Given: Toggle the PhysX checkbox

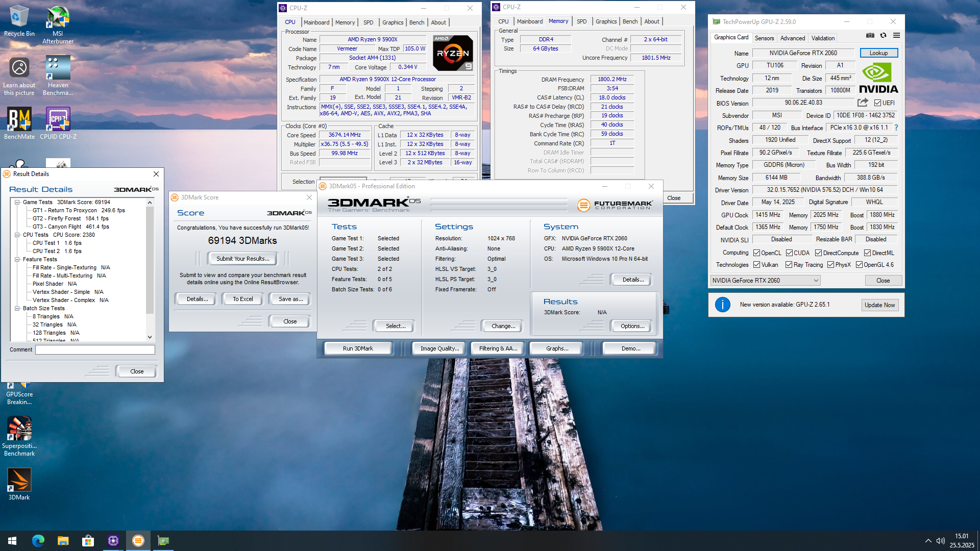Looking at the screenshot, I should (830, 265).
